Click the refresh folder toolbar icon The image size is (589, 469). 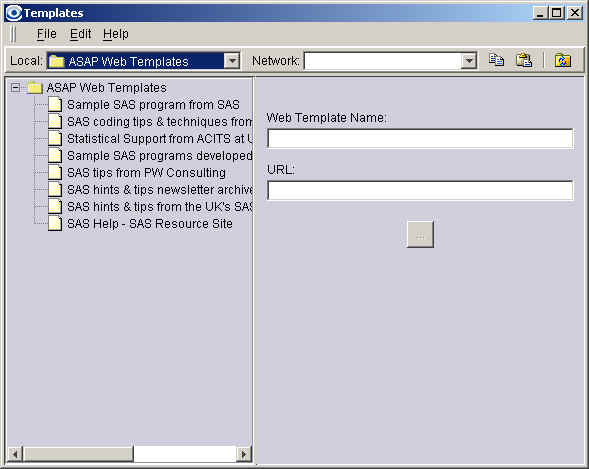click(x=562, y=60)
